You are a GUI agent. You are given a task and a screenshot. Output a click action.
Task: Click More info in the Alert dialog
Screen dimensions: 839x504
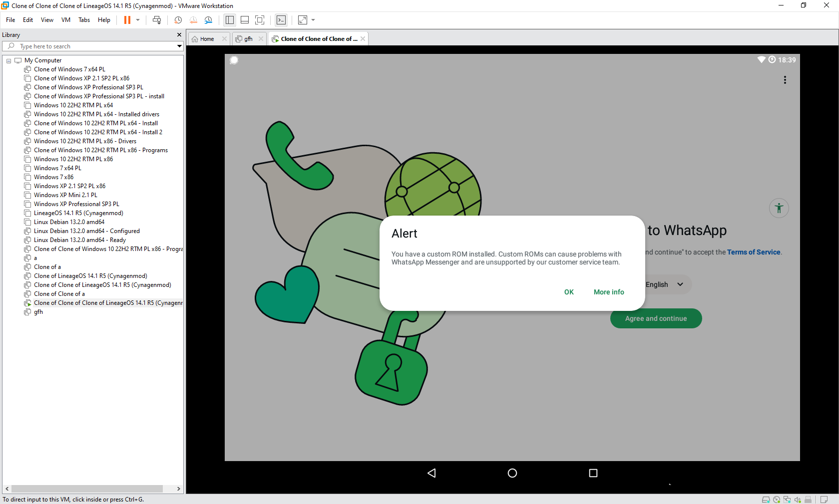point(609,292)
